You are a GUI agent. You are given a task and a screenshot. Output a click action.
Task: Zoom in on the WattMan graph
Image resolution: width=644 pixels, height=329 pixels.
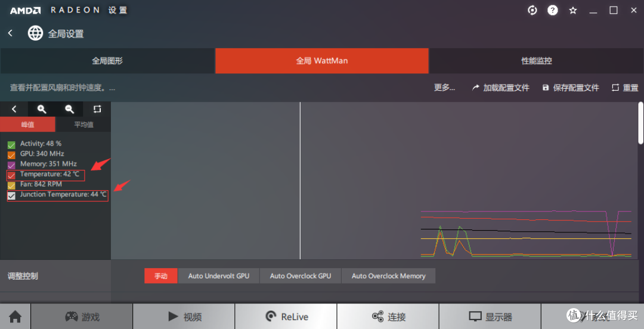pos(42,109)
